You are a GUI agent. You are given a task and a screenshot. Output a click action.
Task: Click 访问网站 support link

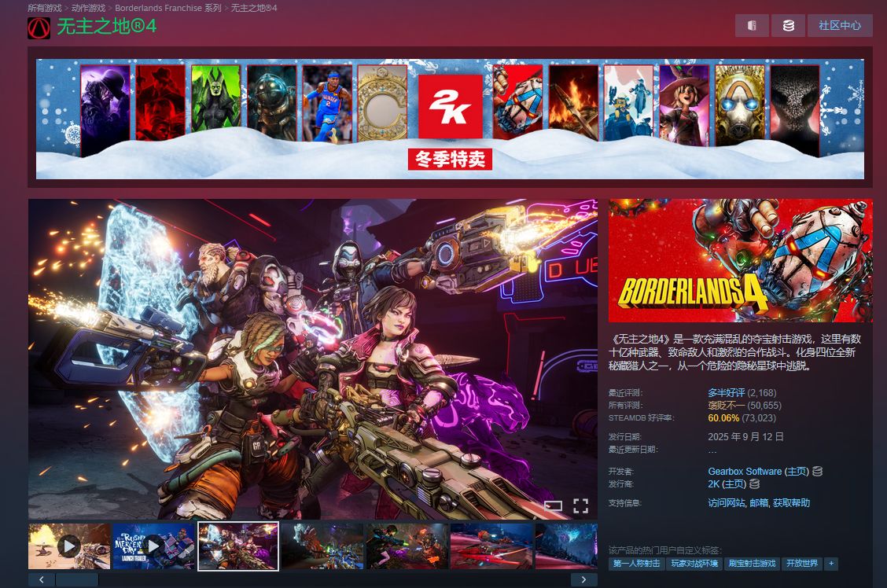click(727, 502)
